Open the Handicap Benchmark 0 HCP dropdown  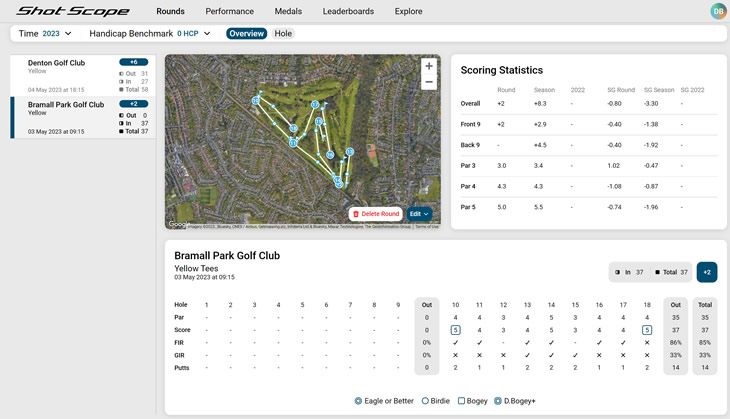coord(150,34)
